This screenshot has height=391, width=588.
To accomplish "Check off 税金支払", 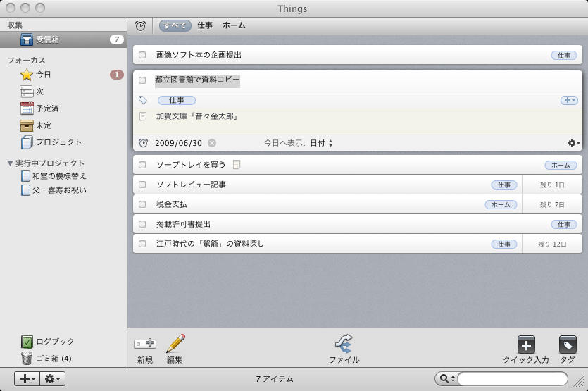I will click(142, 204).
